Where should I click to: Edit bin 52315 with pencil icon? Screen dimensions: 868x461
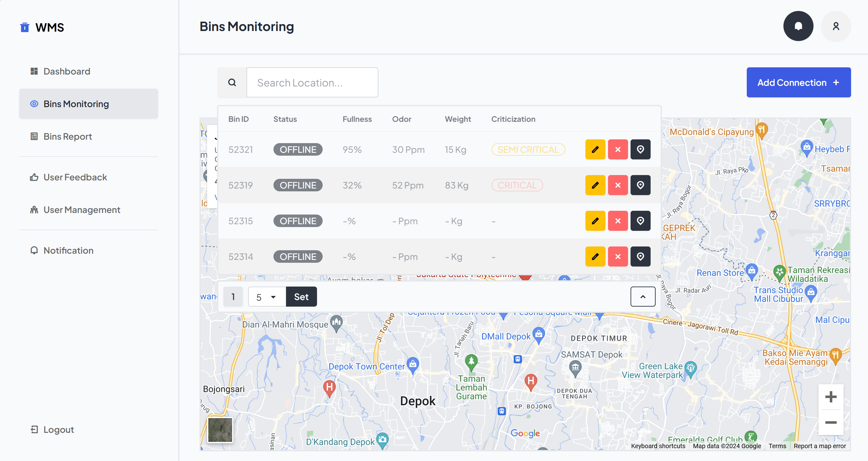point(595,221)
